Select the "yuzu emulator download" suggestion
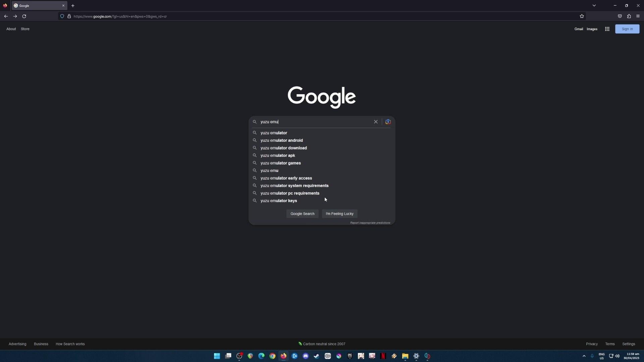Viewport: 644px width, 362px height. point(283,148)
